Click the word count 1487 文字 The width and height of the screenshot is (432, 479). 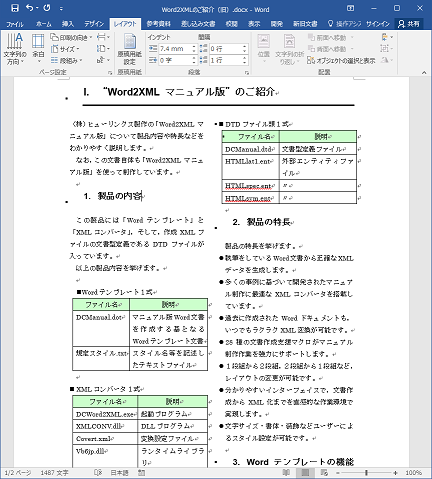point(54,473)
